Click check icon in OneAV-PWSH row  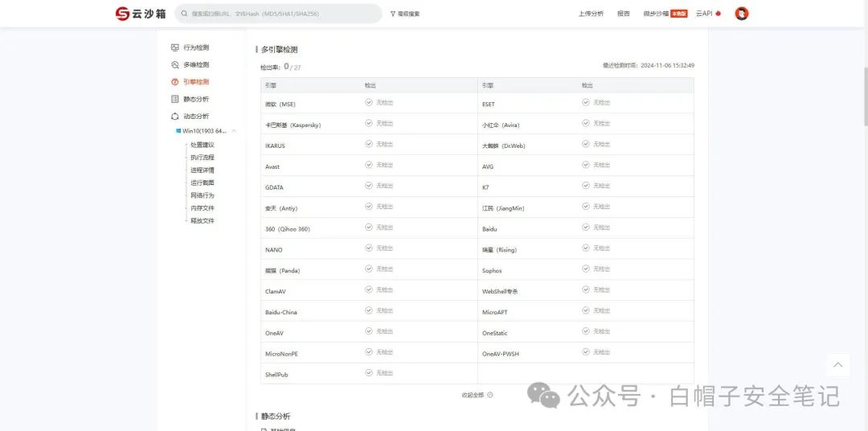click(586, 351)
